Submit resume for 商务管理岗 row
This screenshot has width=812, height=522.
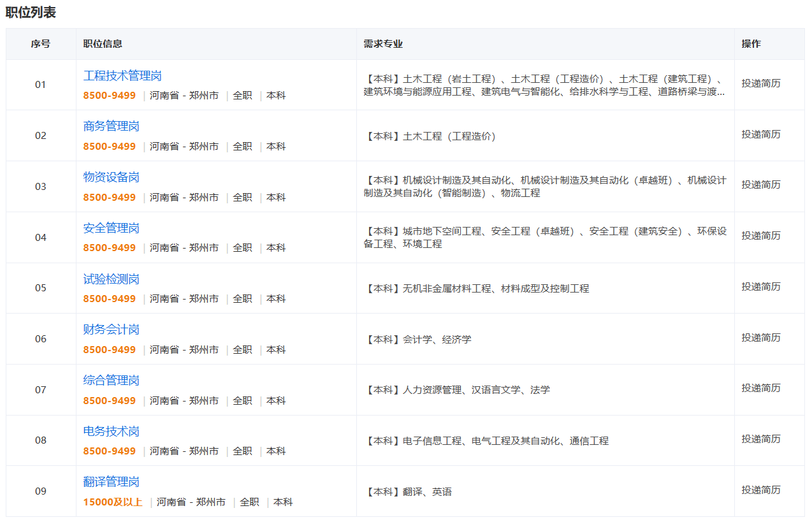(760, 134)
